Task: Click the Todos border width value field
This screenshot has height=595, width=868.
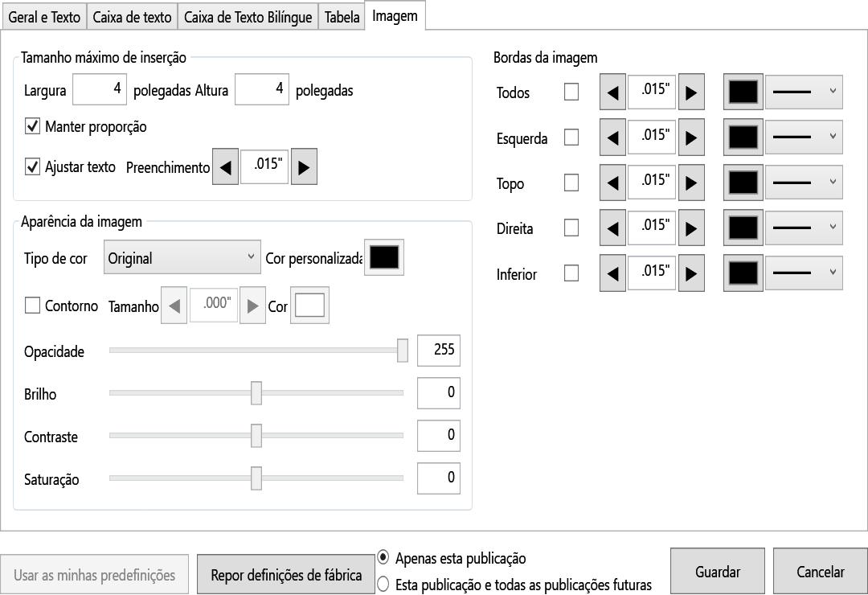Action: click(652, 92)
